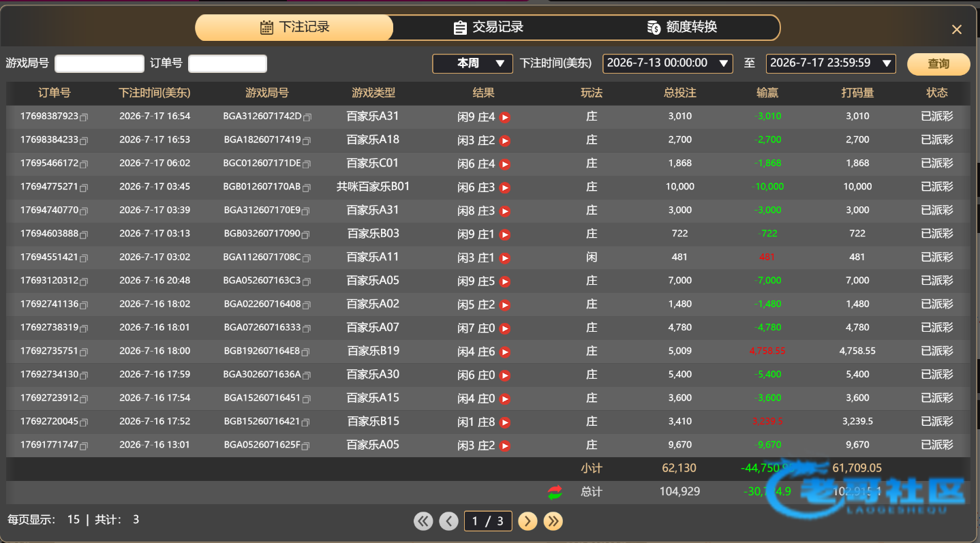Open end date 2026-7-17 23:59:59 picker

(831, 63)
